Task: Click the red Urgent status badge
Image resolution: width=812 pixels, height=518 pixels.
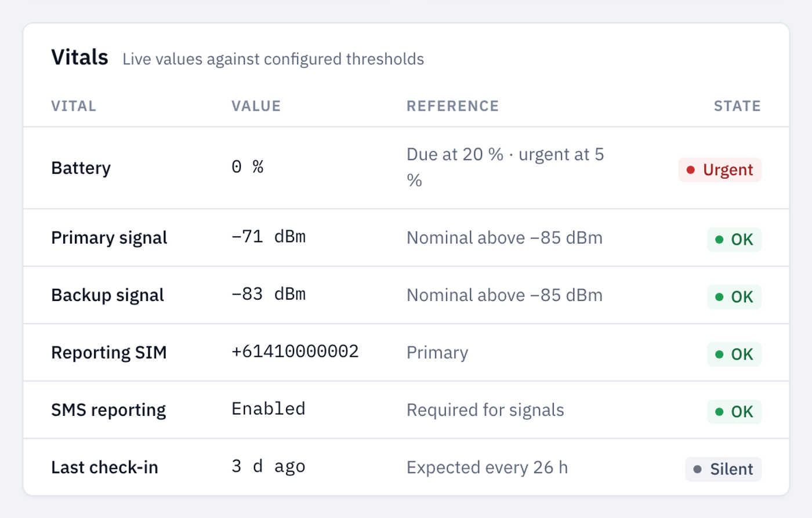Action: (720, 170)
